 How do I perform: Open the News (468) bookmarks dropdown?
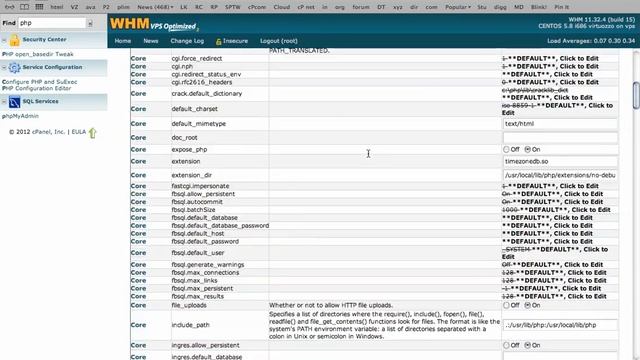155,7
